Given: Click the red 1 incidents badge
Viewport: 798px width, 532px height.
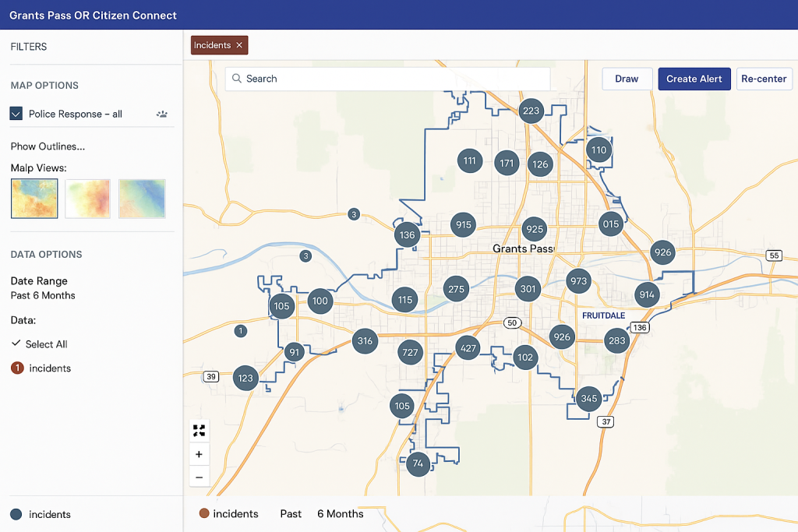Looking at the screenshot, I should (17, 368).
